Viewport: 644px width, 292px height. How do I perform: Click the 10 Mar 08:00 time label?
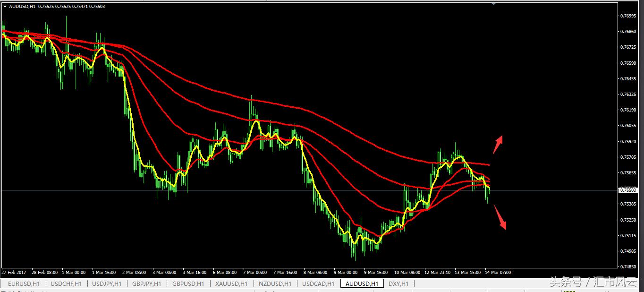tap(407, 272)
